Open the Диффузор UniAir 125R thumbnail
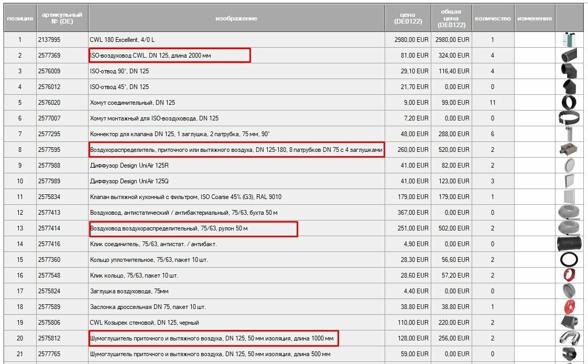The width and height of the screenshot is (588, 364). point(569,166)
